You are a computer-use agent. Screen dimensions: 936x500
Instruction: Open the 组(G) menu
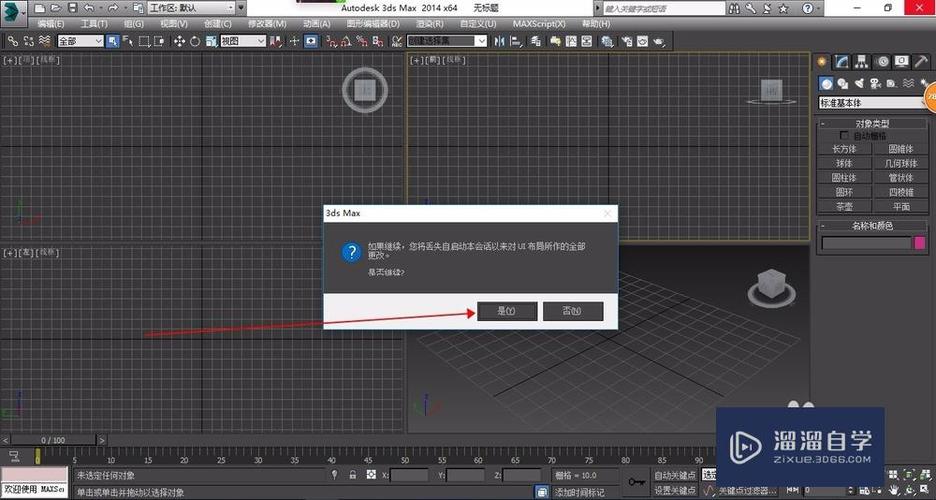134,24
